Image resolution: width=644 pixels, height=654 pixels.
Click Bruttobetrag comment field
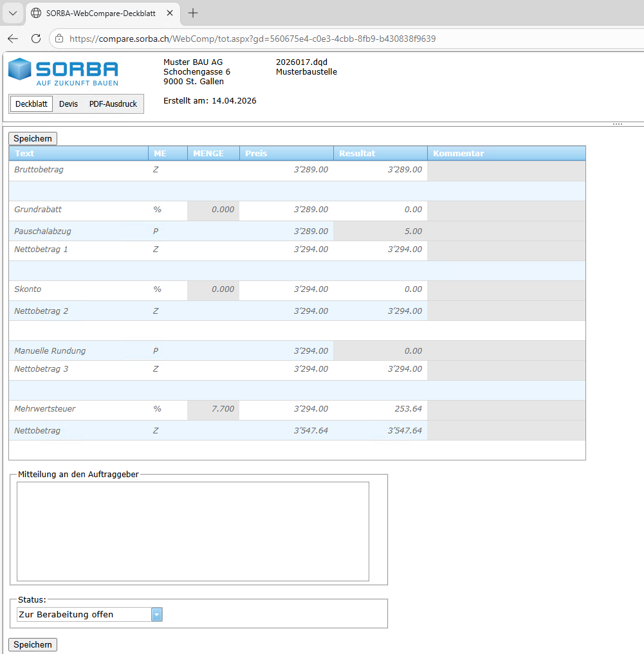click(x=506, y=170)
